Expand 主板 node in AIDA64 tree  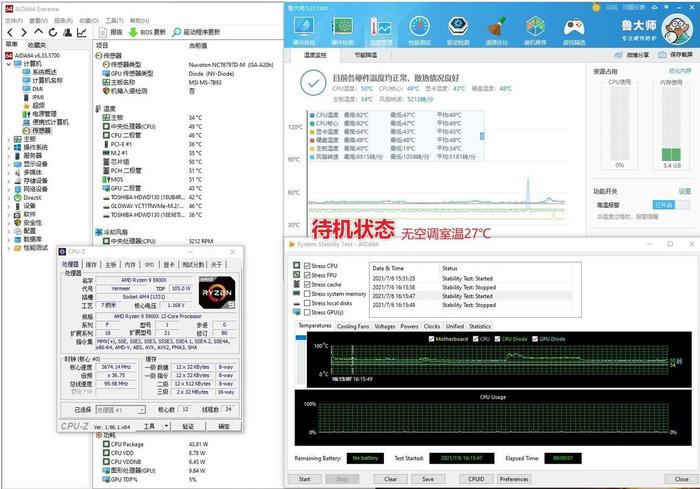click(x=8, y=139)
